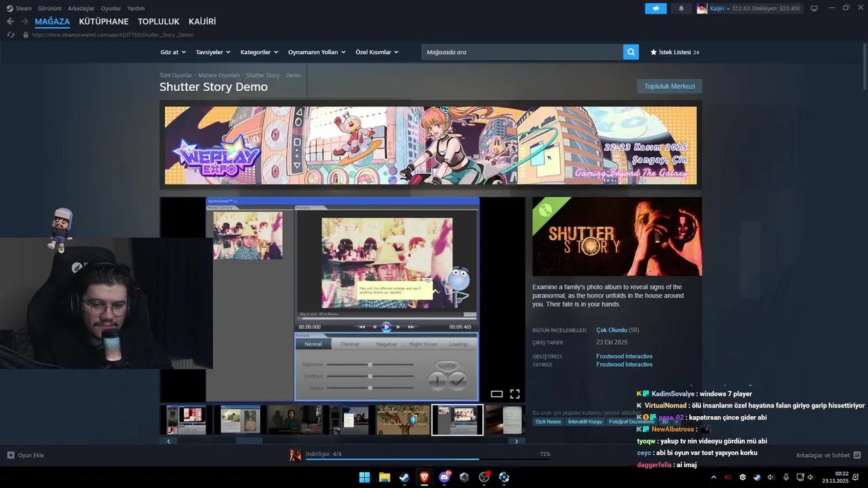This screenshot has width=868, height=488.
Task: Click the Topluluk Merkezi button
Action: (669, 86)
